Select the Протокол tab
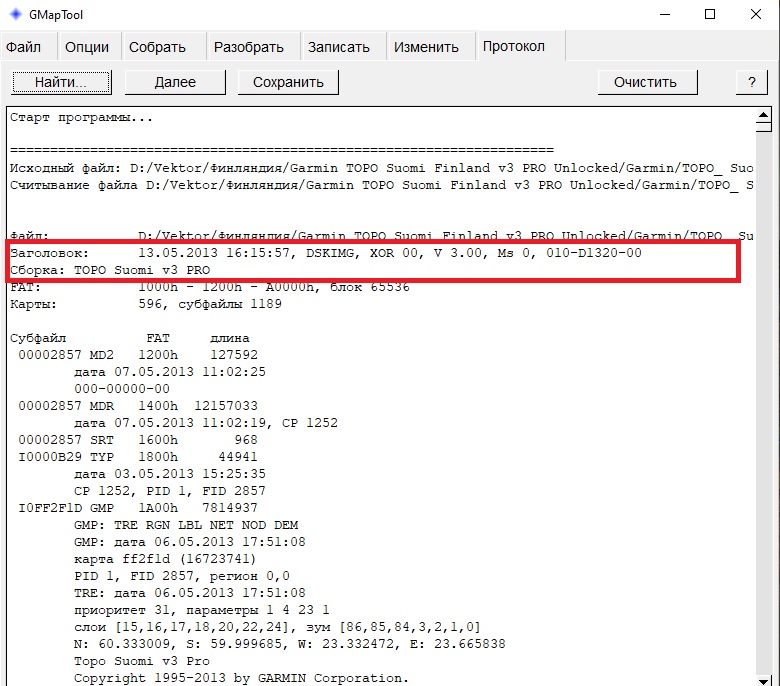780x686 pixels. [514, 47]
